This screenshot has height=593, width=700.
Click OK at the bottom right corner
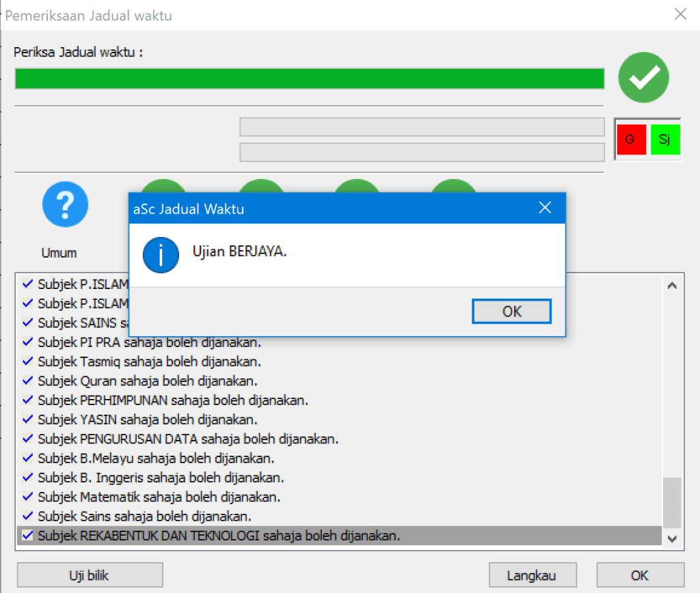[x=639, y=575]
